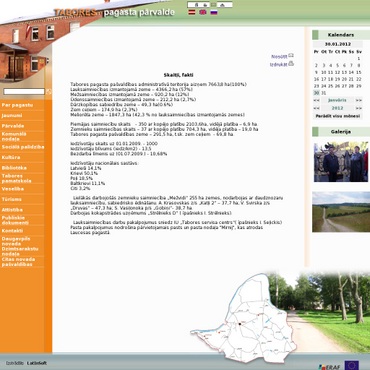Open the gallery photo of two people
370x370 pixels.
(341, 162)
